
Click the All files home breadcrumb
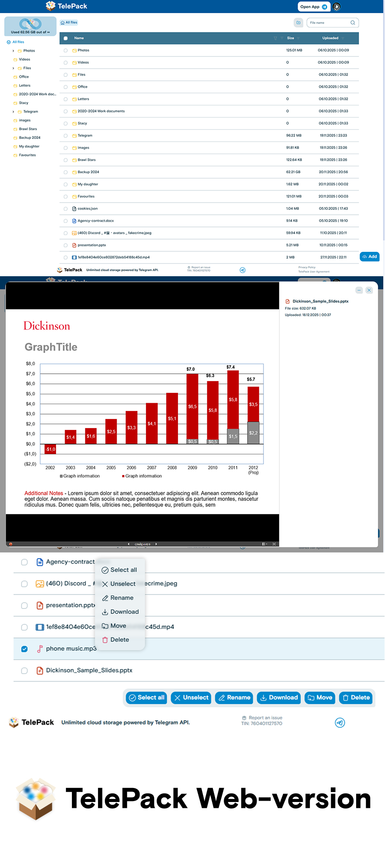(x=69, y=23)
